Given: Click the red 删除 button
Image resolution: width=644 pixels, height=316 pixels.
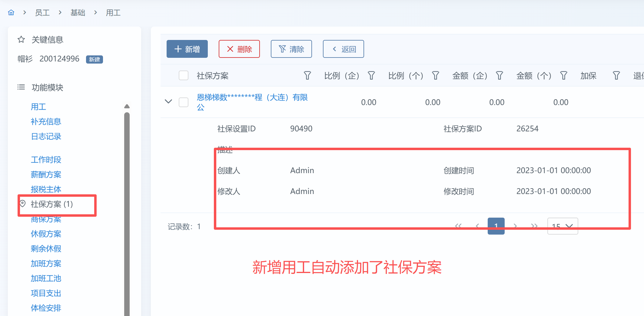Looking at the screenshot, I should (x=239, y=49).
